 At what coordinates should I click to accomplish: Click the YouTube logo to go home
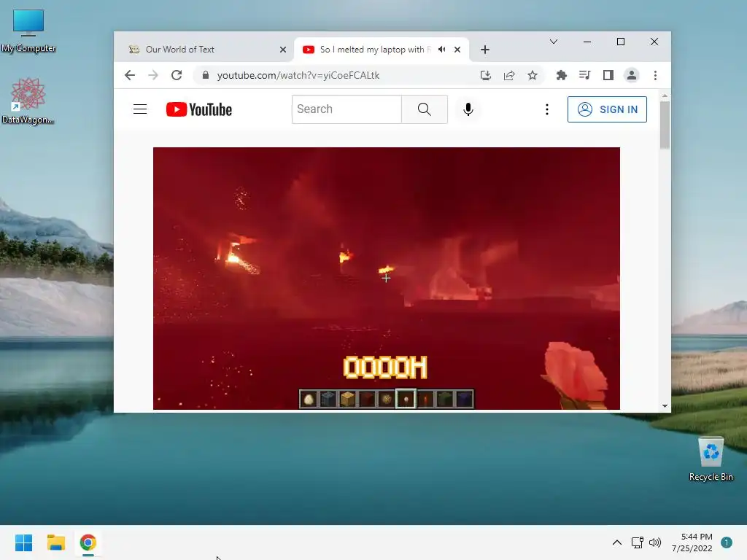coord(199,109)
